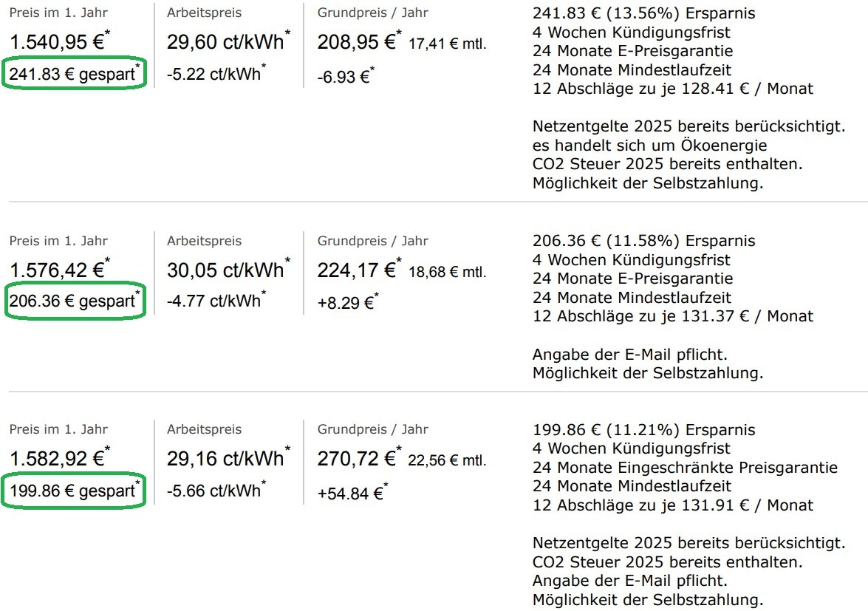Select the 1.540,95 € first-year price
The image size is (868, 611).
(59, 42)
